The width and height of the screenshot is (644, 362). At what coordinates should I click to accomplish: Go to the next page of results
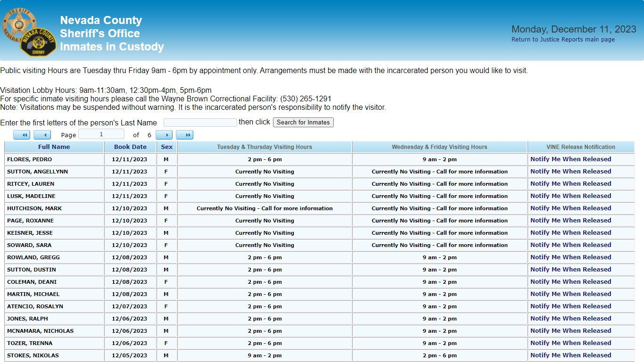pos(164,135)
